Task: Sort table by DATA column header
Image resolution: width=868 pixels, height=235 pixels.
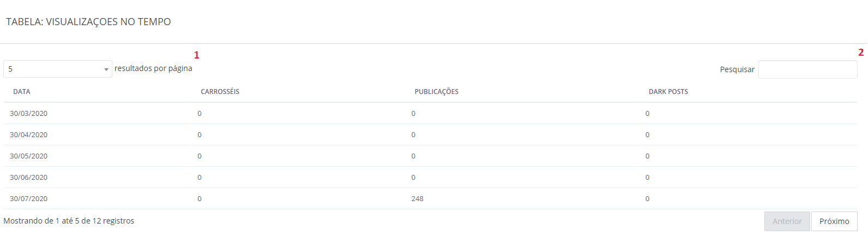Action: coord(22,92)
